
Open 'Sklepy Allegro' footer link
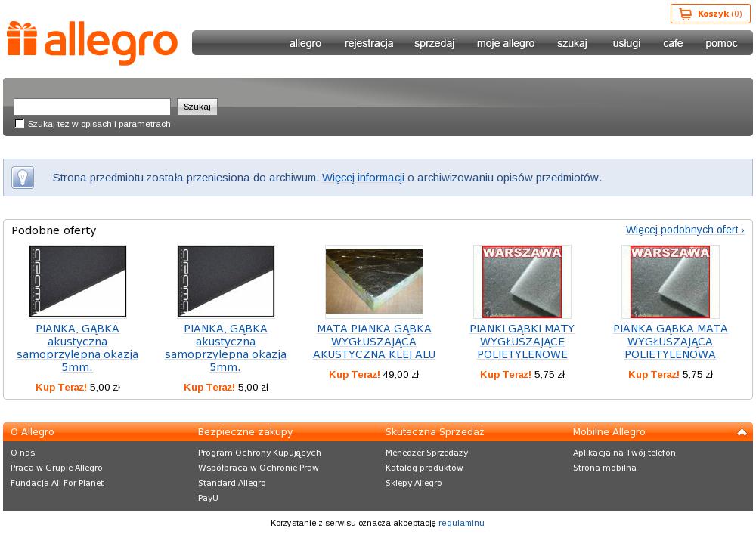coord(414,483)
